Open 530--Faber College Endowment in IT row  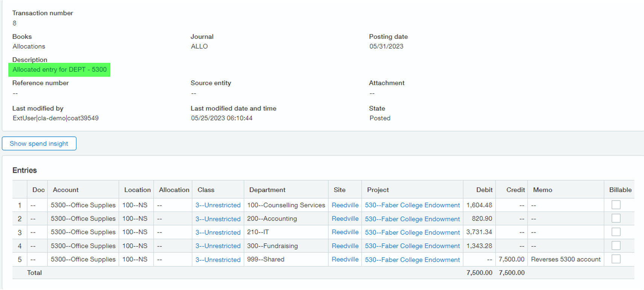[412, 233]
